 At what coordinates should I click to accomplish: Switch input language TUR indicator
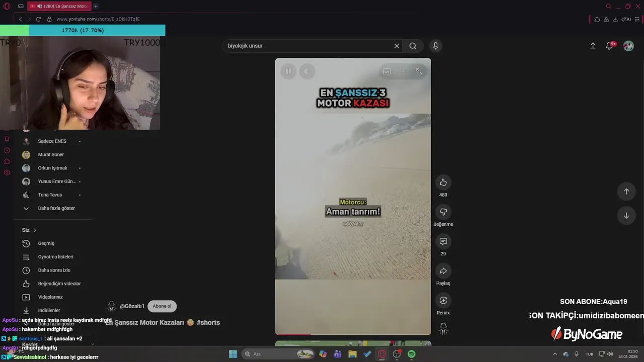pyautogui.click(x=589, y=354)
